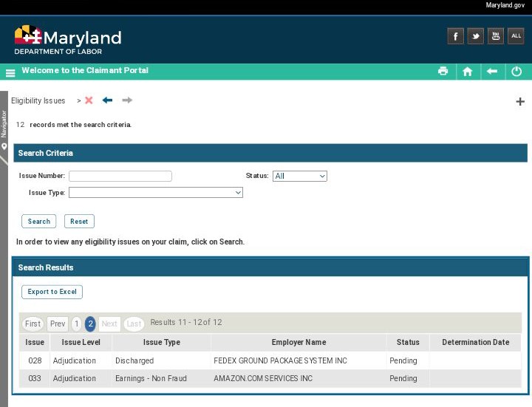This screenshot has width=532, height=407.
Task: Go back using green bar arrow
Action: coord(492,71)
